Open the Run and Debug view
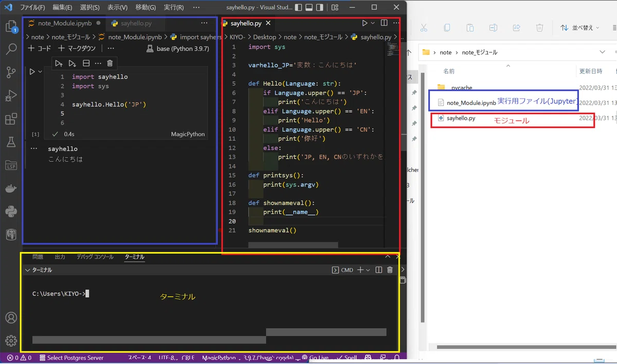This screenshot has height=364, width=617. [11, 96]
